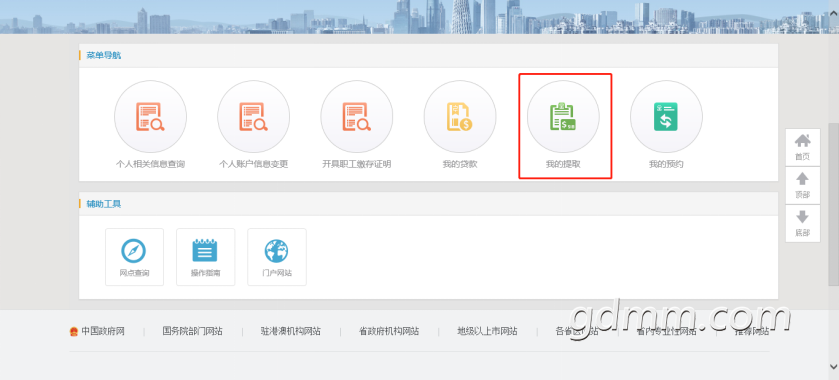Open the 个人相关信息查询 icon
This screenshot has width=839, height=380.
[x=150, y=117]
